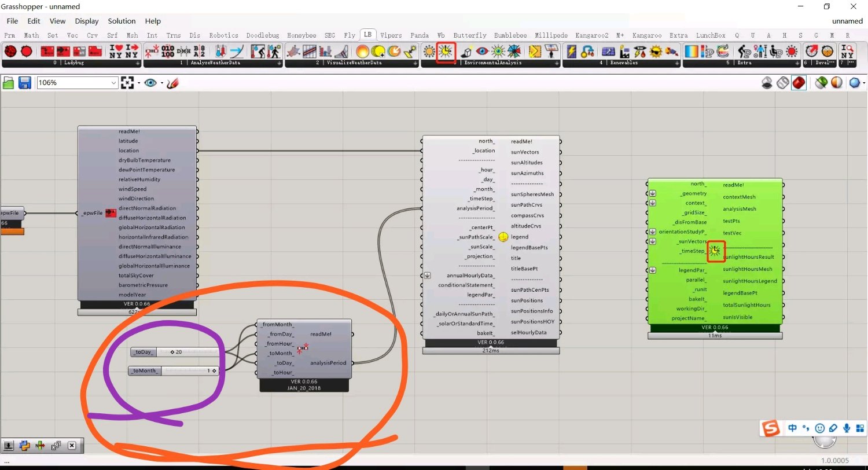The height and width of the screenshot is (470, 868).
Task: Click the microphone icon on IME bar
Action: tap(847, 428)
